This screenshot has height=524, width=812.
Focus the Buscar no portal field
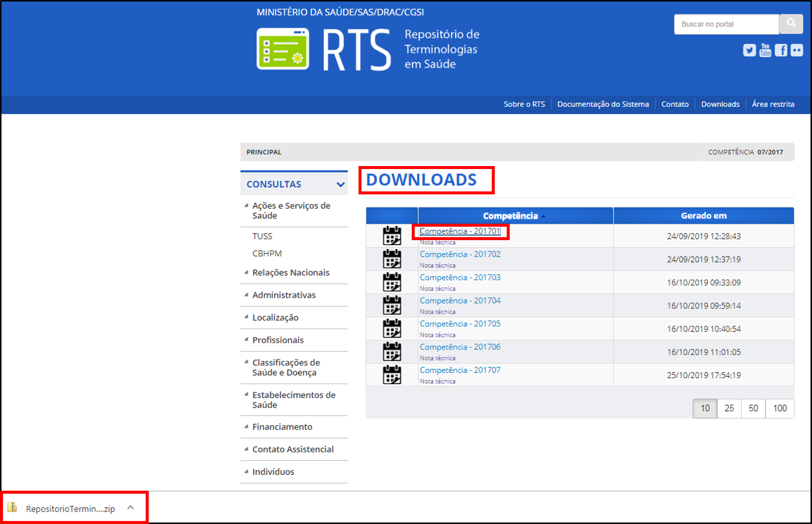[x=726, y=24]
